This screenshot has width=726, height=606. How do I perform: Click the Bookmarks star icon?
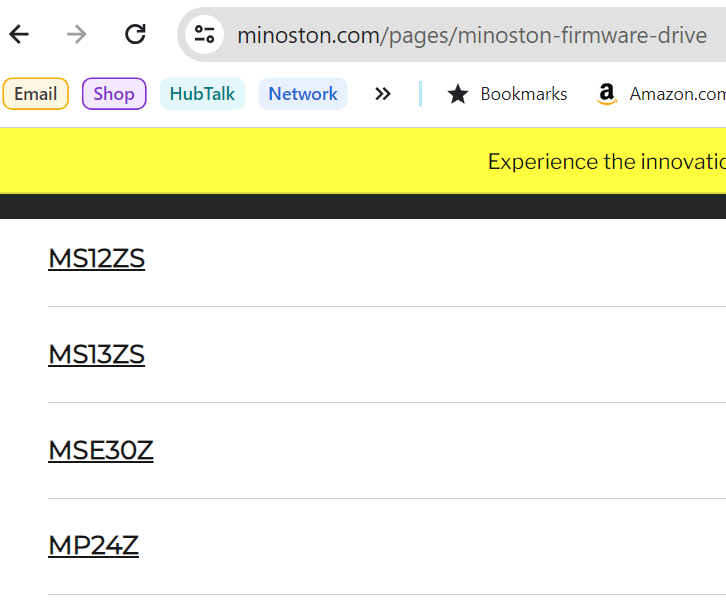point(457,94)
